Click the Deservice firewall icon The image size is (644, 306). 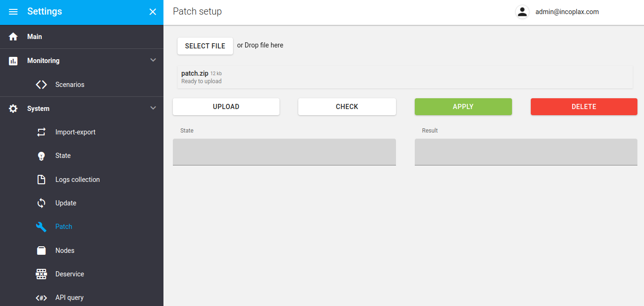[41, 274]
